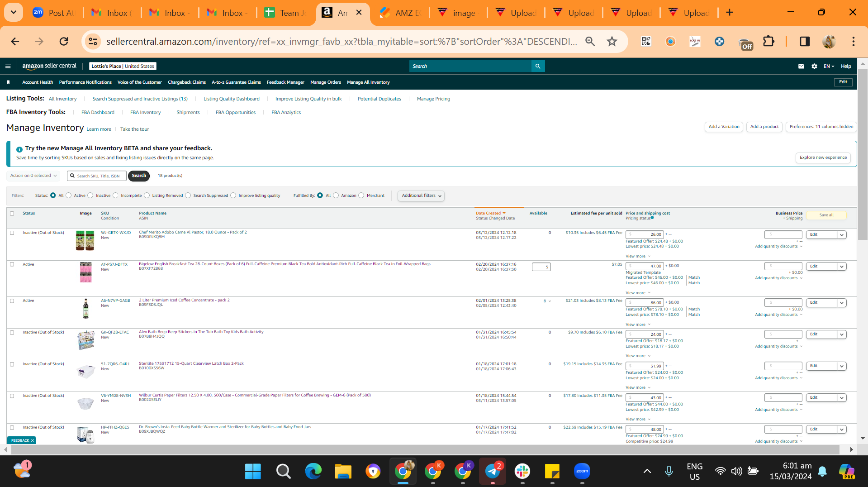Click the Search SKU, Title, ISBN field

click(97, 176)
